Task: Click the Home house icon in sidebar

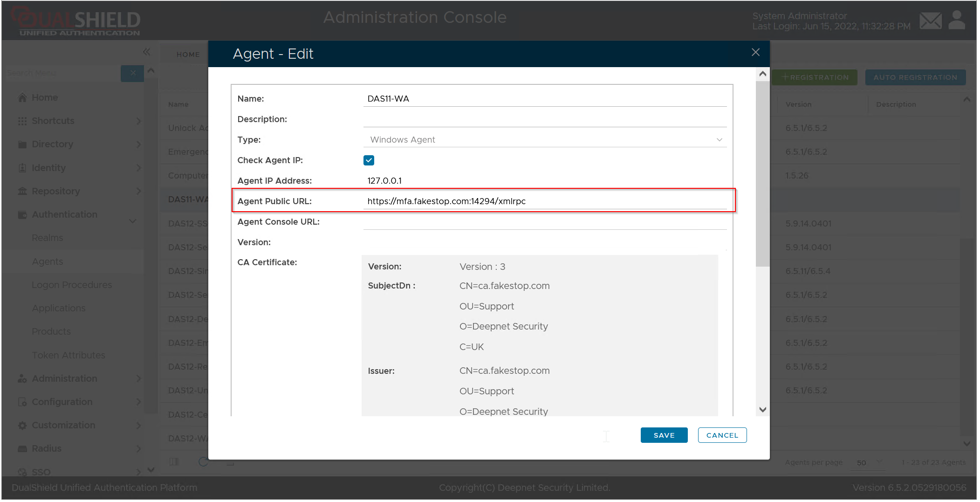Action: tap(22, 97)
